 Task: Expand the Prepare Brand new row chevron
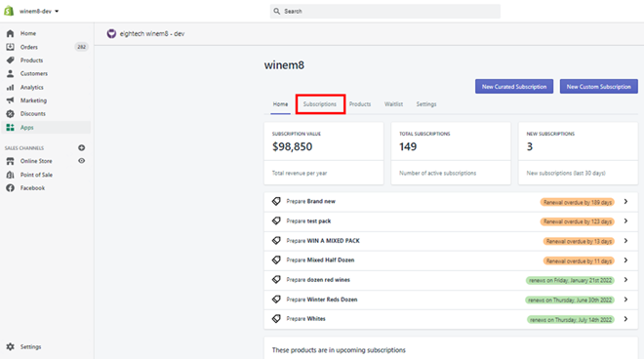click(x=625, y=201)
